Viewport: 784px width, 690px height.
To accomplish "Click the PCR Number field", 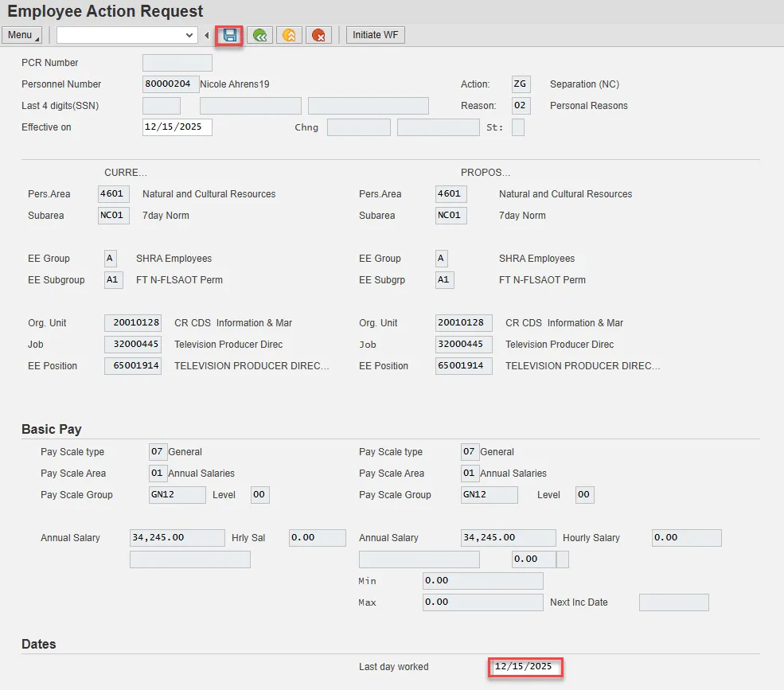I will pyautogui.click(x=177, y=63).
